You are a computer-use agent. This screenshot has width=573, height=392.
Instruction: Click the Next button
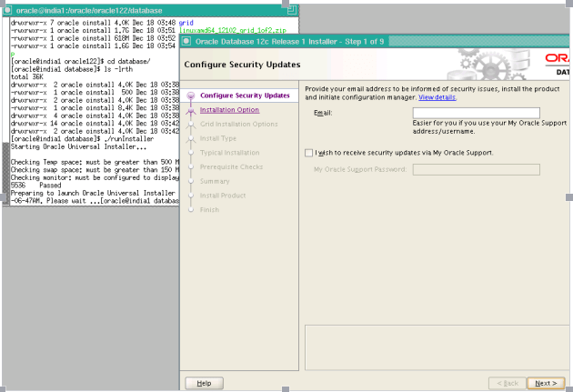546,383
